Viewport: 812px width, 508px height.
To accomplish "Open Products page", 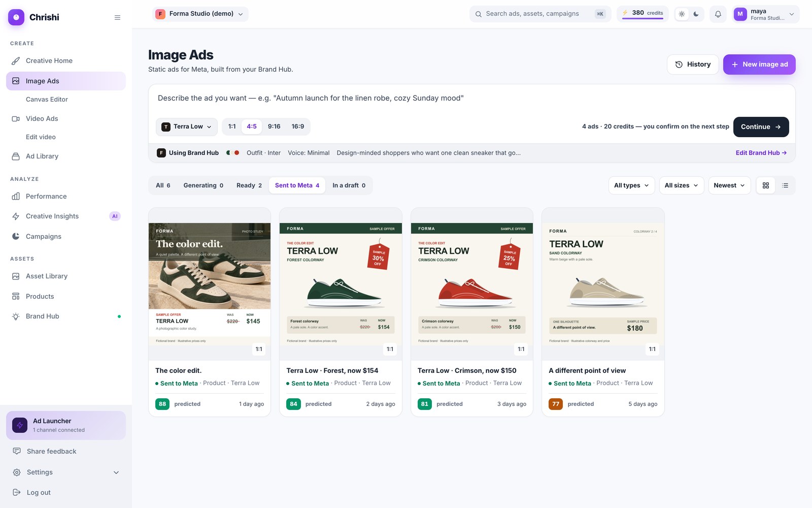I will click(66, 297).
